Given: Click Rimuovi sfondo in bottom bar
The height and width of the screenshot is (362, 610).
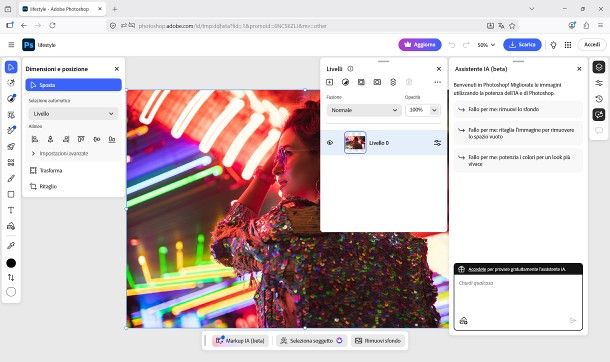Looking at the screenshot, I should 378,341.
